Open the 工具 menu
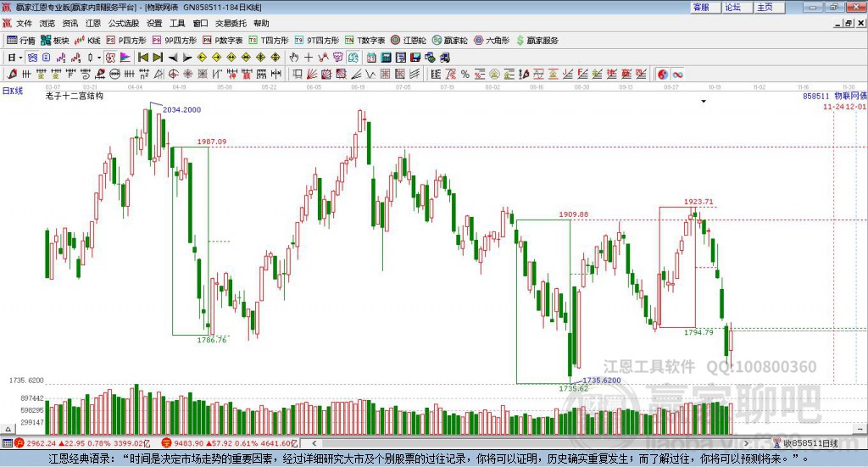This screenshot has height=467, width=868. tap(177, 23)
